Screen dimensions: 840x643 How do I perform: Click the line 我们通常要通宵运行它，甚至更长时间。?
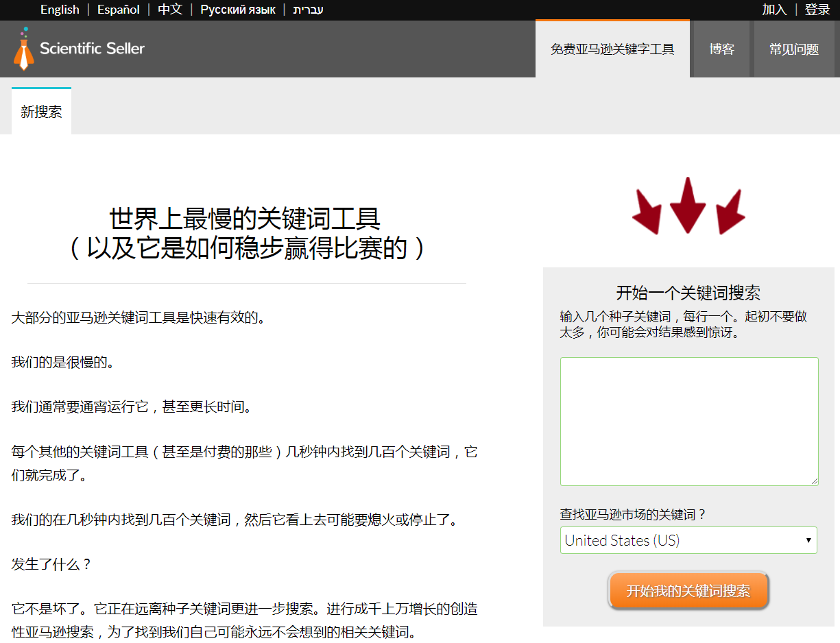click(x=132, y=407)
